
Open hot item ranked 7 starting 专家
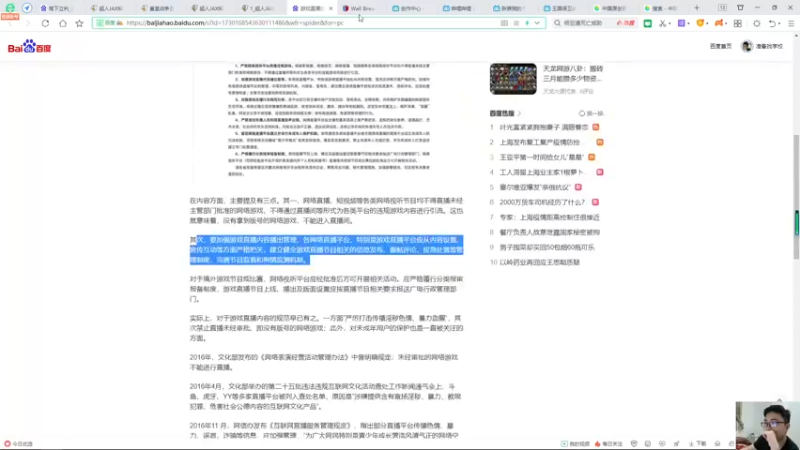coord(549,217)
